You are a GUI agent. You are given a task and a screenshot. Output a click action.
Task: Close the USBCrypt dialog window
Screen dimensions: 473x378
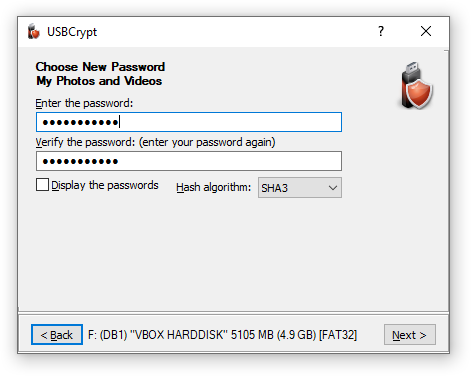click(426, 31)
